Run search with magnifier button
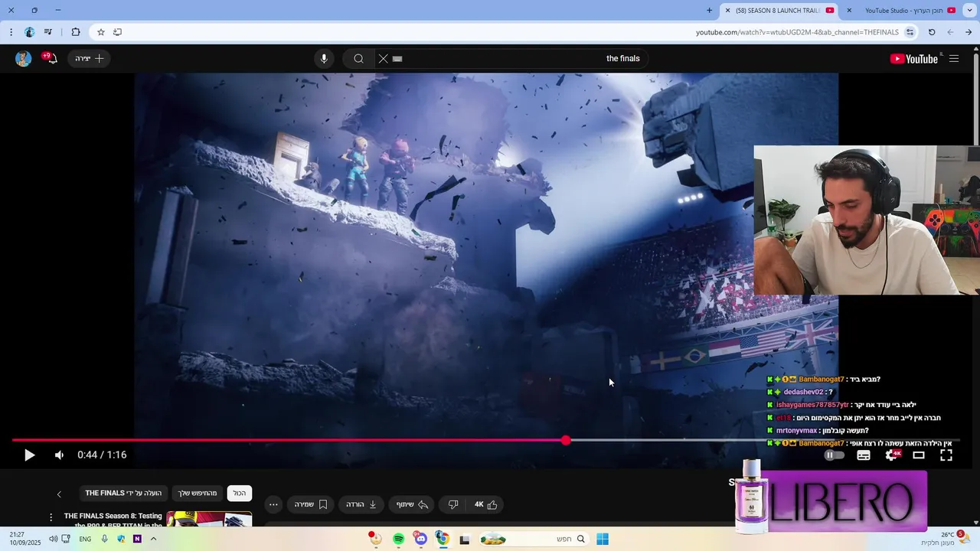980x551 pixels. [358, 59]
